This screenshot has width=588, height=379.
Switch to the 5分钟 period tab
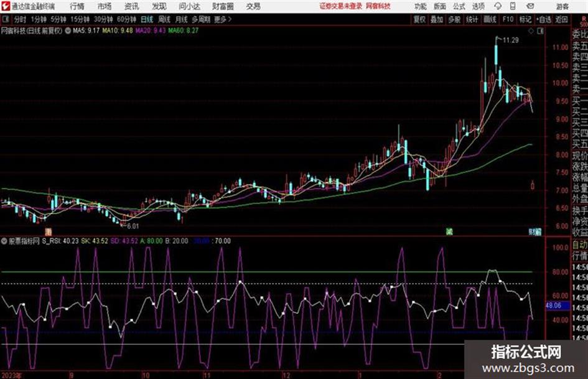(x=58, y=19)
